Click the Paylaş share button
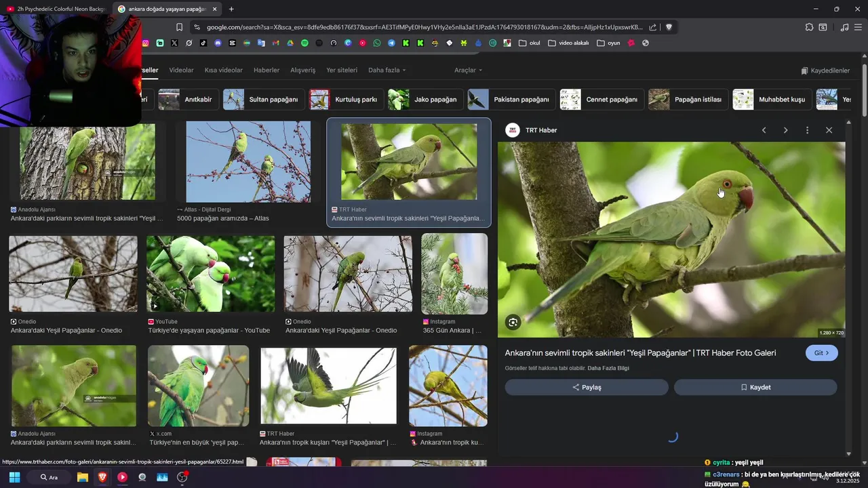Image resolution: width=868 pixels, height=488 pixels. 587,387
